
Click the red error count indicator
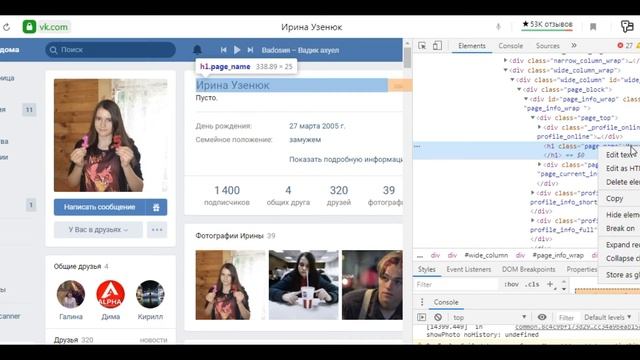(625, 46)
